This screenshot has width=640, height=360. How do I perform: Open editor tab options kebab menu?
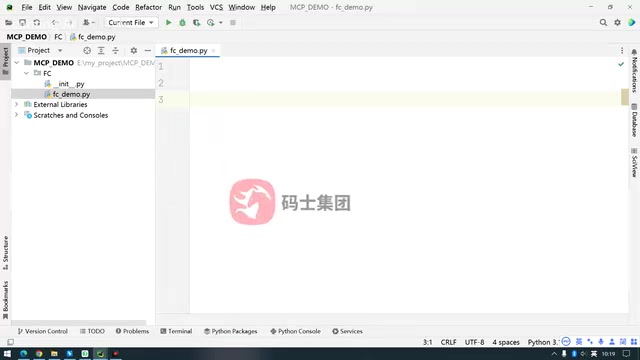tap(622, 51)
